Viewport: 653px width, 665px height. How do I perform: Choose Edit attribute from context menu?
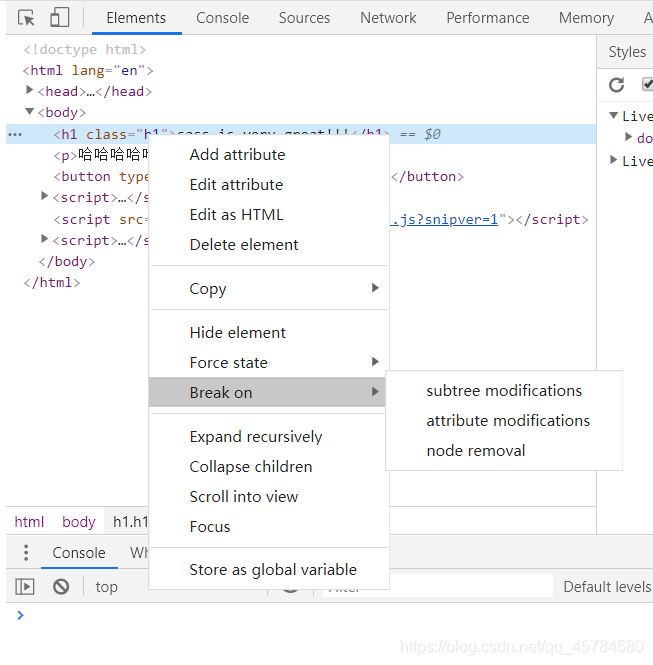(x=268, y=185)
